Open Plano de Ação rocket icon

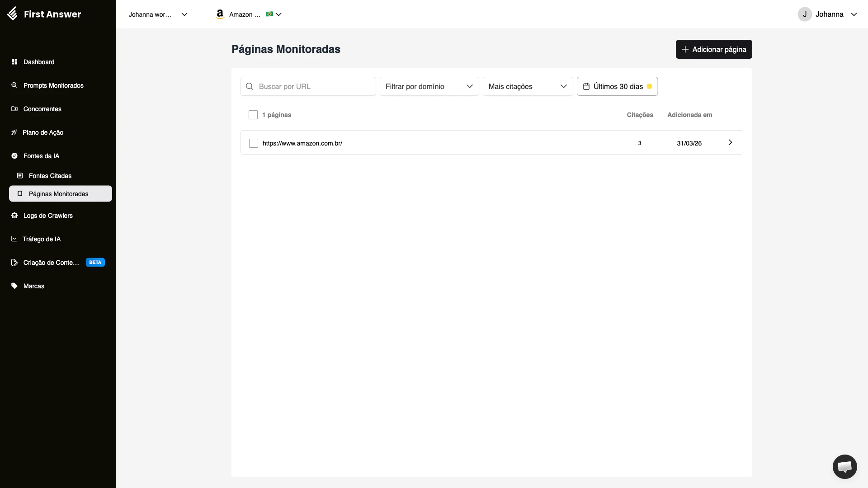14,132
